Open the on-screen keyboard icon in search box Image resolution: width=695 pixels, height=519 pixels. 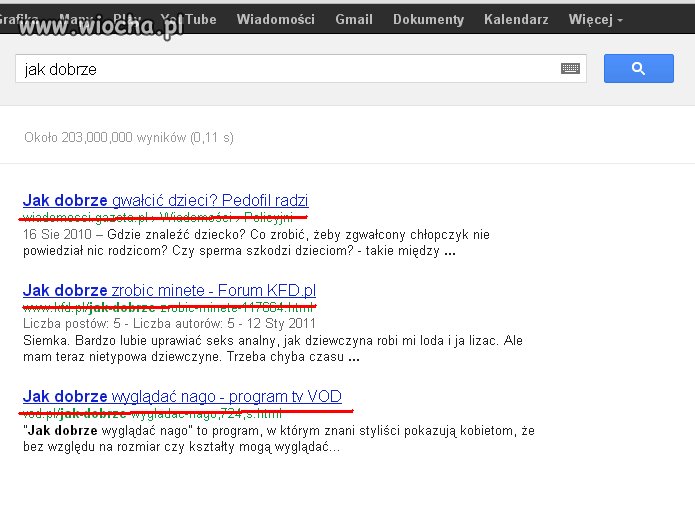[x=570, y=68]
